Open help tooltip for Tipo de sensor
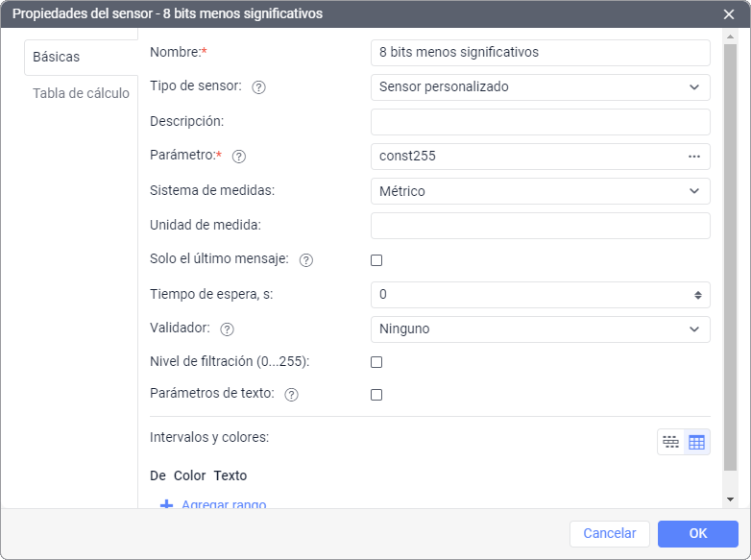Viewport: 751px width, 560px height. (258, 87)
